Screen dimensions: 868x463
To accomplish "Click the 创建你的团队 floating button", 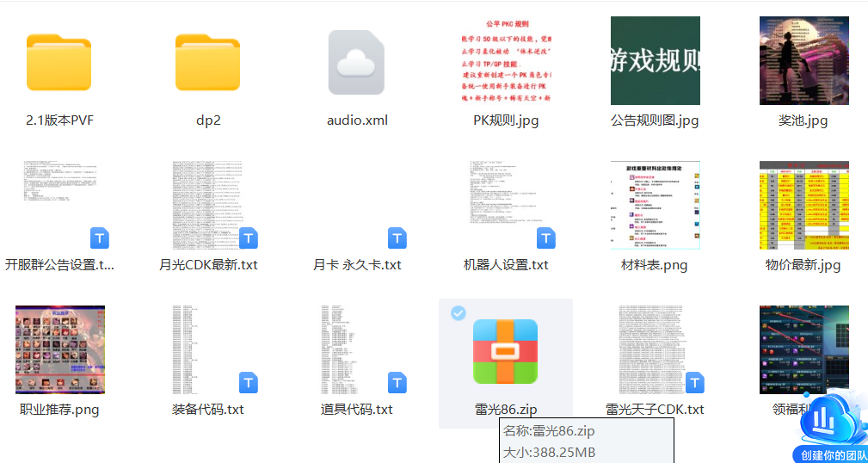I will click(829, 429).
